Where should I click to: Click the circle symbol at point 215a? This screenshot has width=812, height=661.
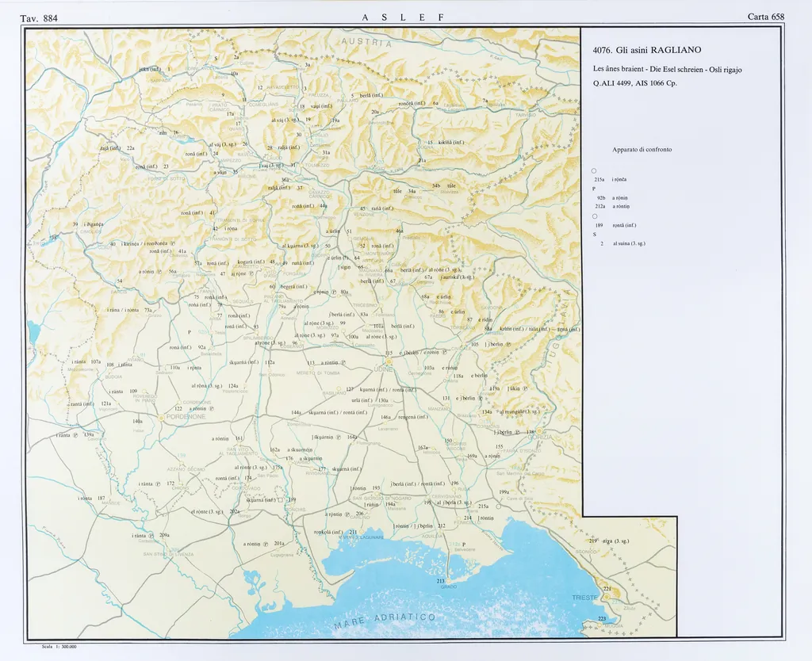click(x=500, y=506)
